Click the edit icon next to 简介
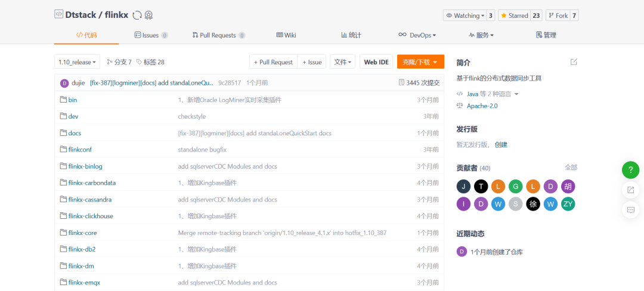The image size is (644, 291). click(x=574, y=62)
